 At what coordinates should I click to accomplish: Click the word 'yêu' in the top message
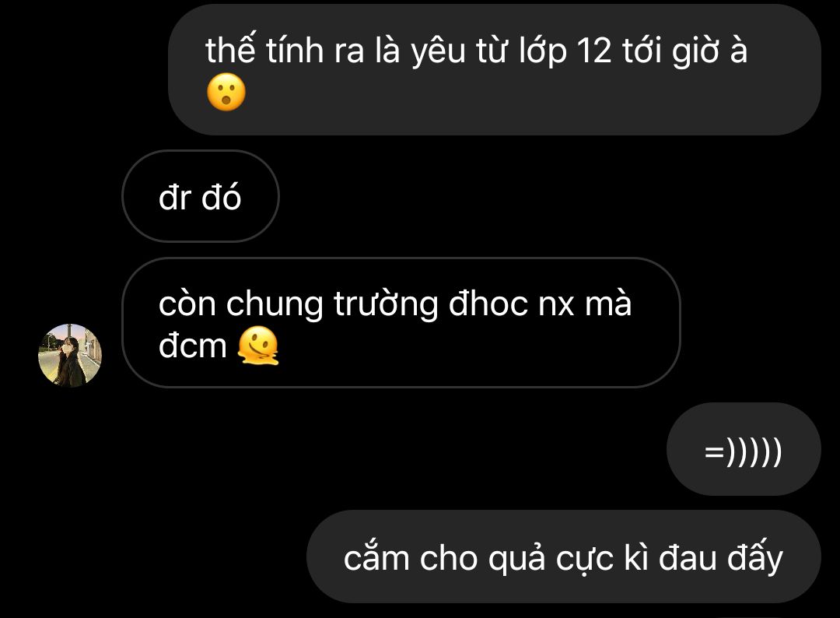pyautogui.click(x=438, y=52)
